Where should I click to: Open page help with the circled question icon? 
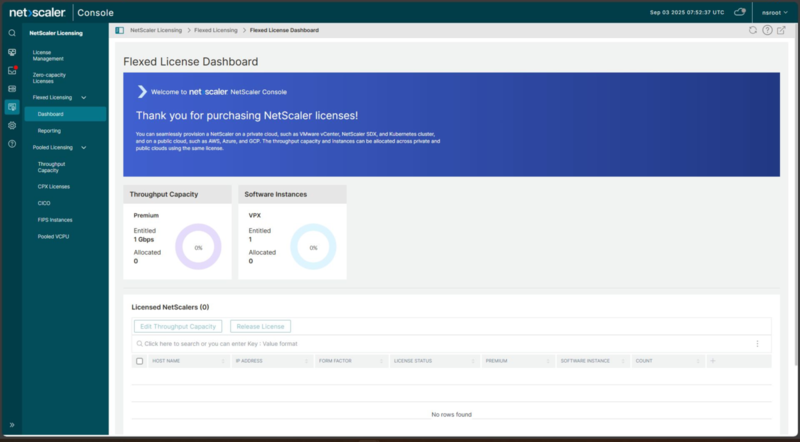(767, 30)
